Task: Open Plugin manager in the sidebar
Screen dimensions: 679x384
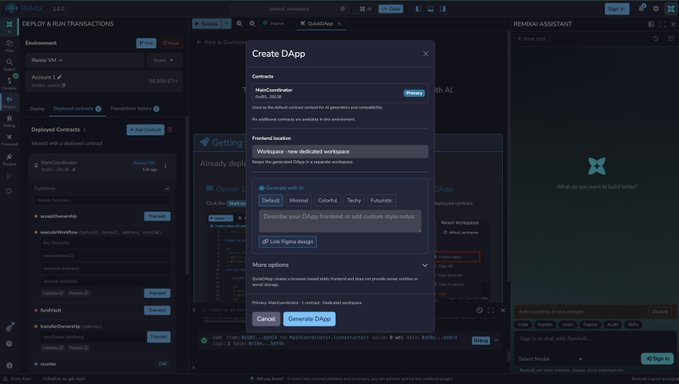Action: [x=9, y=158]
